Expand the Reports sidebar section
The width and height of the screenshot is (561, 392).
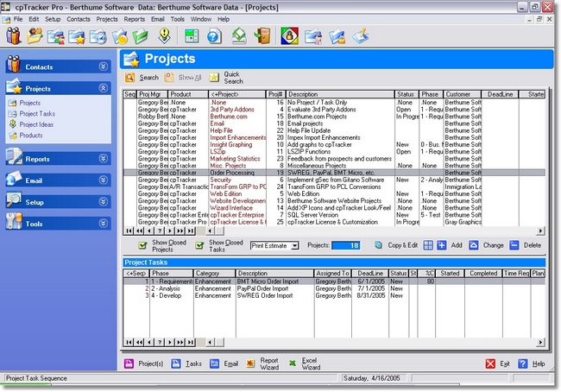(x=103, y=159)
